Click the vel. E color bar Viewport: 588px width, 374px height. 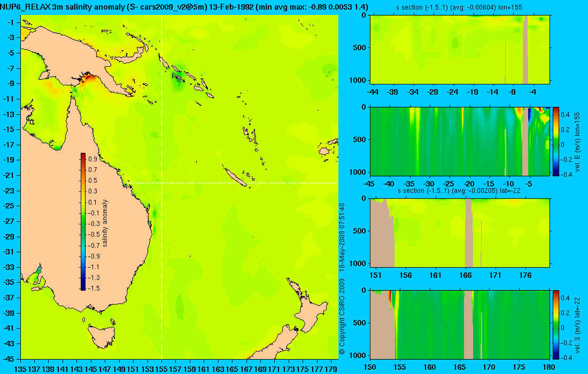coord(555,141)
